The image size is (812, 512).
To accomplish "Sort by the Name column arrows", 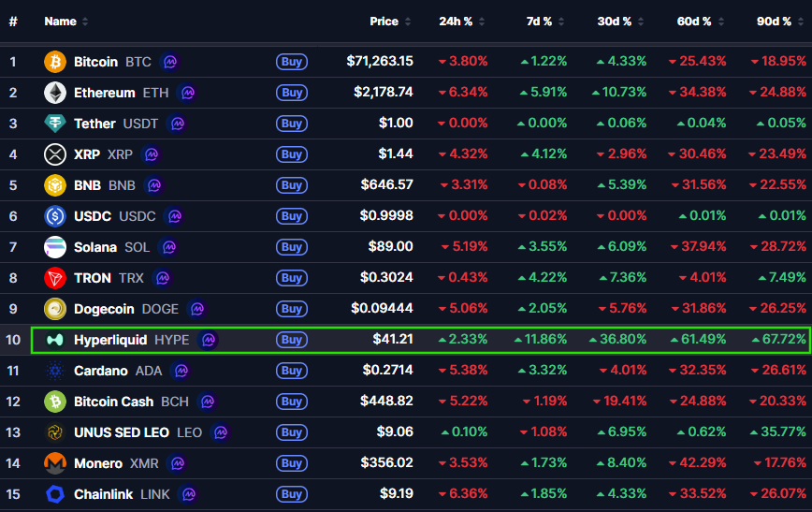I will [x=85, y=22].
